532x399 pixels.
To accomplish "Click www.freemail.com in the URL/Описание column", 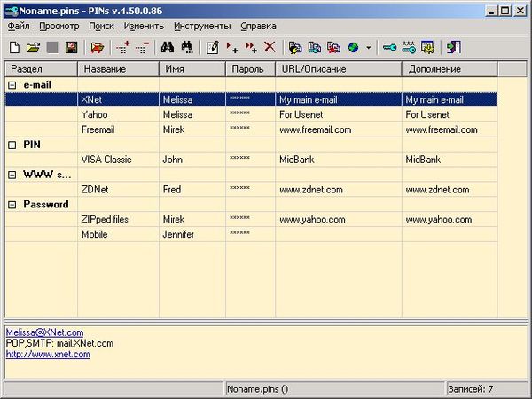I will 315,129.
